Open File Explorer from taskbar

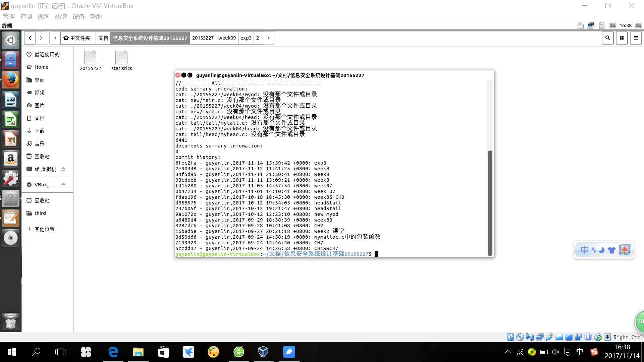tap(138, 352)
